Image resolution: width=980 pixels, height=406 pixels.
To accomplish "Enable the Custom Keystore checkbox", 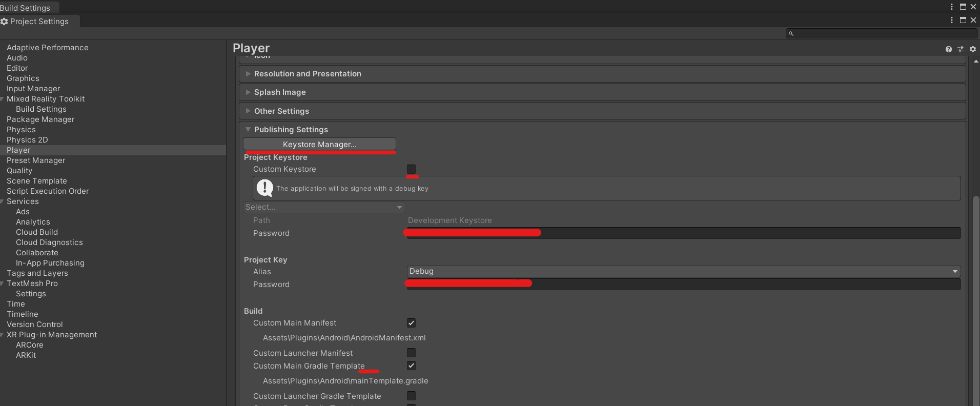I will (x=411, y=169).
